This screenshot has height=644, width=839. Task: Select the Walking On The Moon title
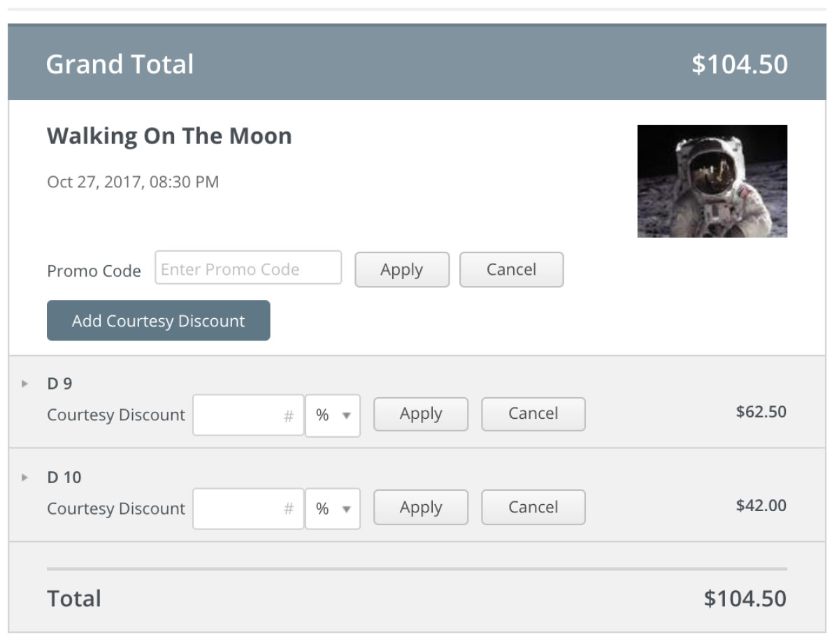pyautogui.click(x=168, y=136)
